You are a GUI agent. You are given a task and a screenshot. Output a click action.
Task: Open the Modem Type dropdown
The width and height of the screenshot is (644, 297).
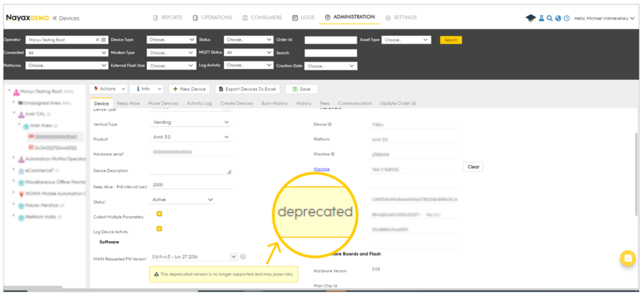(x=172, y=53)
